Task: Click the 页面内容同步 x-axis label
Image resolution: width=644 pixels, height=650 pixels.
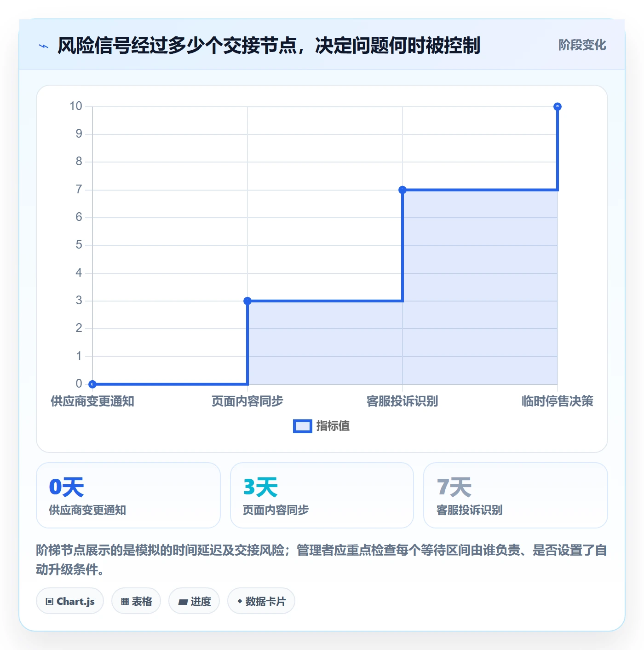Action: [247, 401]
